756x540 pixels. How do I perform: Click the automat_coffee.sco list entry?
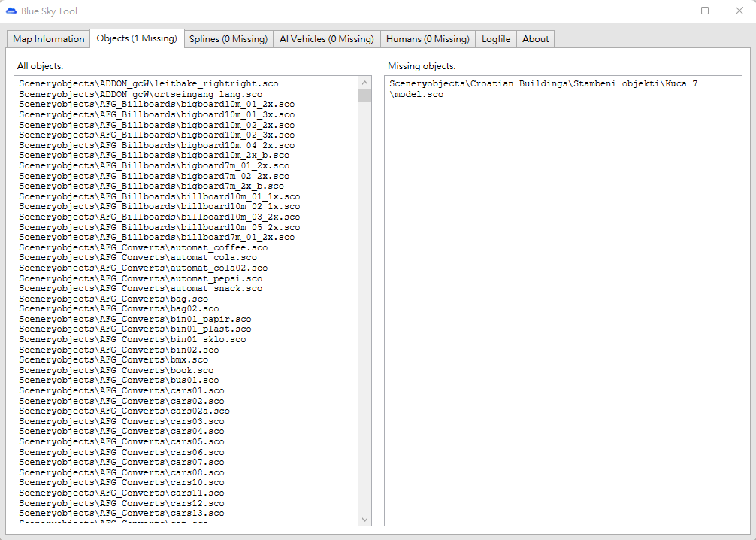144,247
